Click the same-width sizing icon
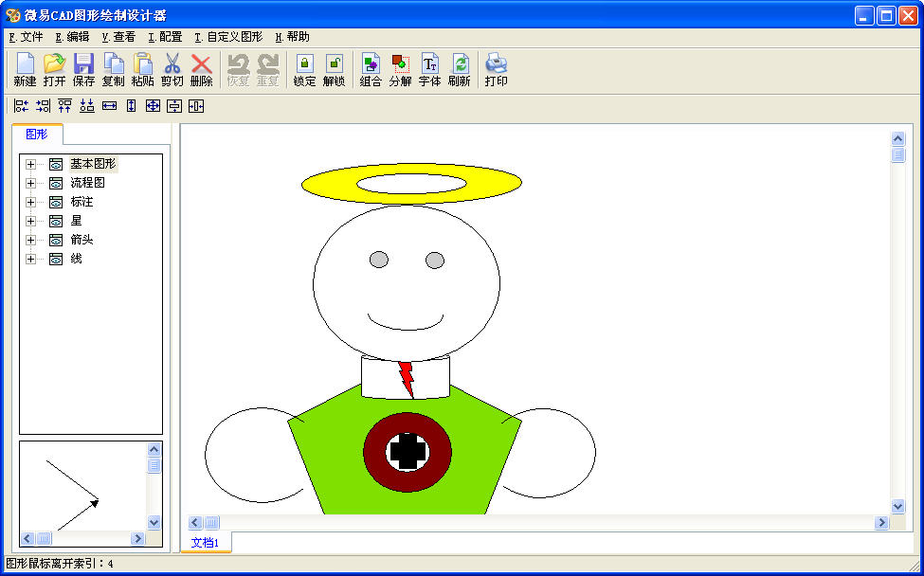The image size is (924, 576). pyautogui.click(x=109, y=106)
